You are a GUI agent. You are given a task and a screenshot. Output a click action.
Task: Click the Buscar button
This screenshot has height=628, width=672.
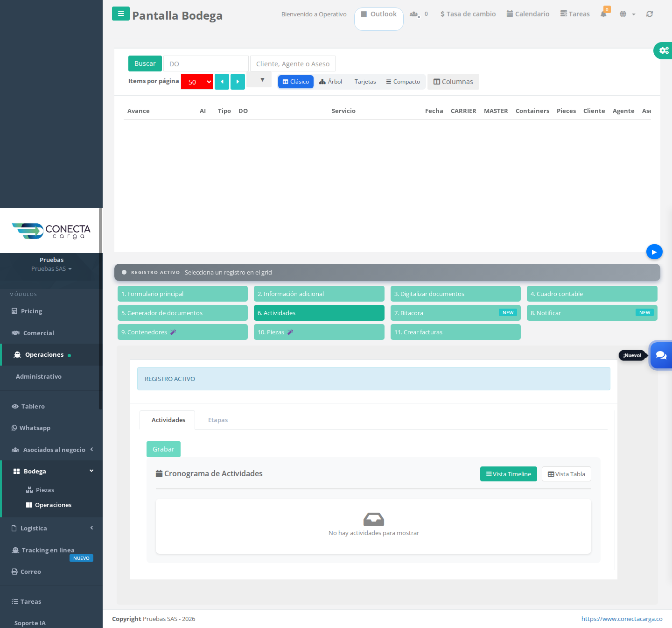pyautogui.click(x=145, y=64)
